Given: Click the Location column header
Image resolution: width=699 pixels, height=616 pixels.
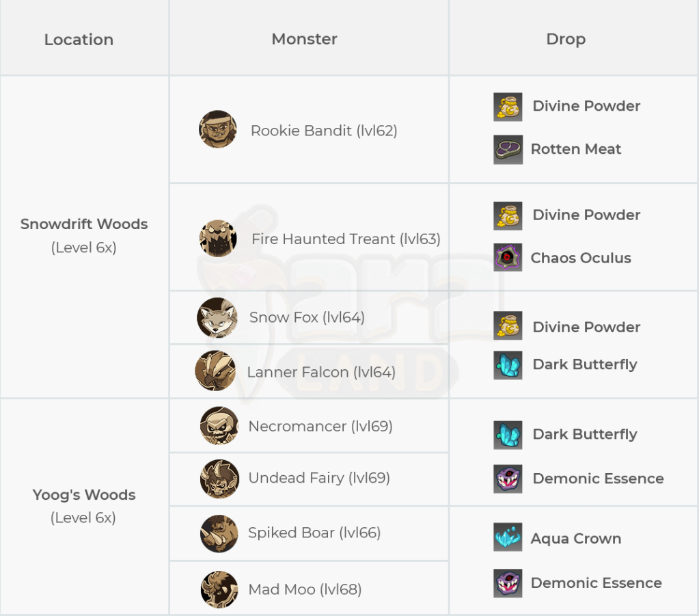Looking at the screenshot, I should (79, 40).
